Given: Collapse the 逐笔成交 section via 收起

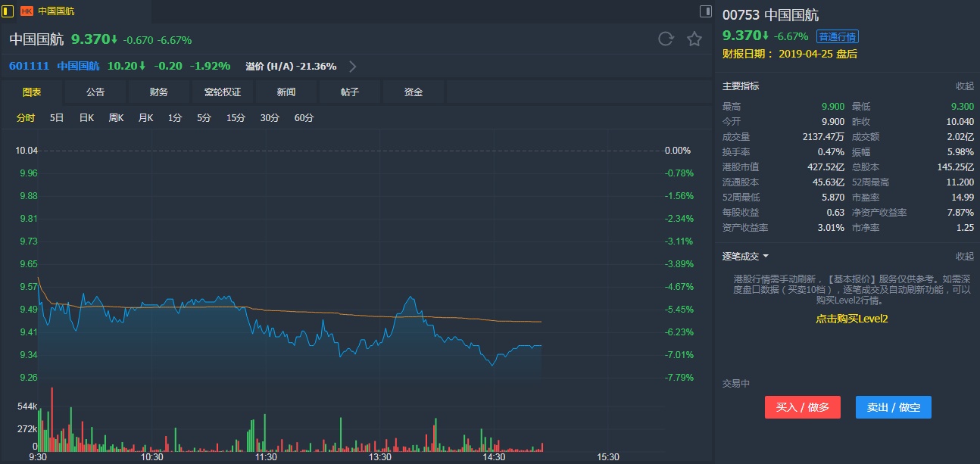Looking at the screenshot, I should [964, 257].
